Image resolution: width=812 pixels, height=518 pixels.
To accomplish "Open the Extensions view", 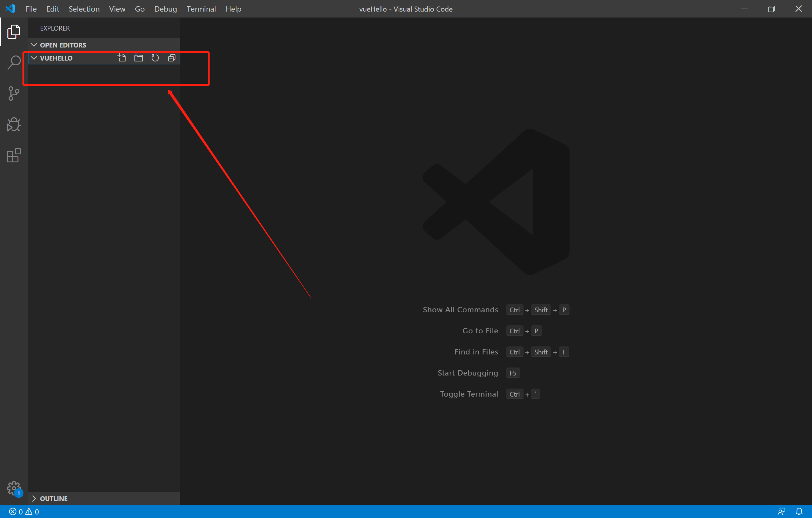I will (x=14, y=156).
